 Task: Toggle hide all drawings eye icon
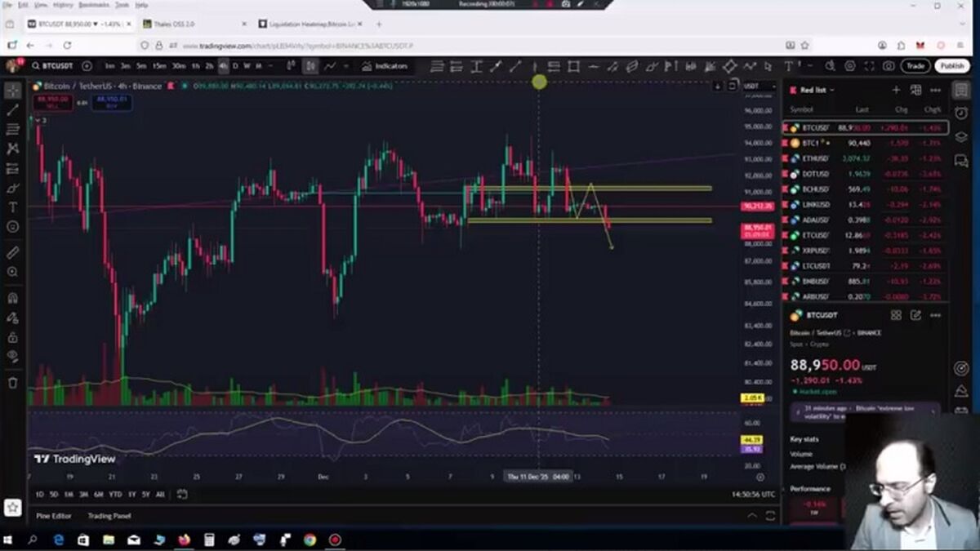point(12,356)
